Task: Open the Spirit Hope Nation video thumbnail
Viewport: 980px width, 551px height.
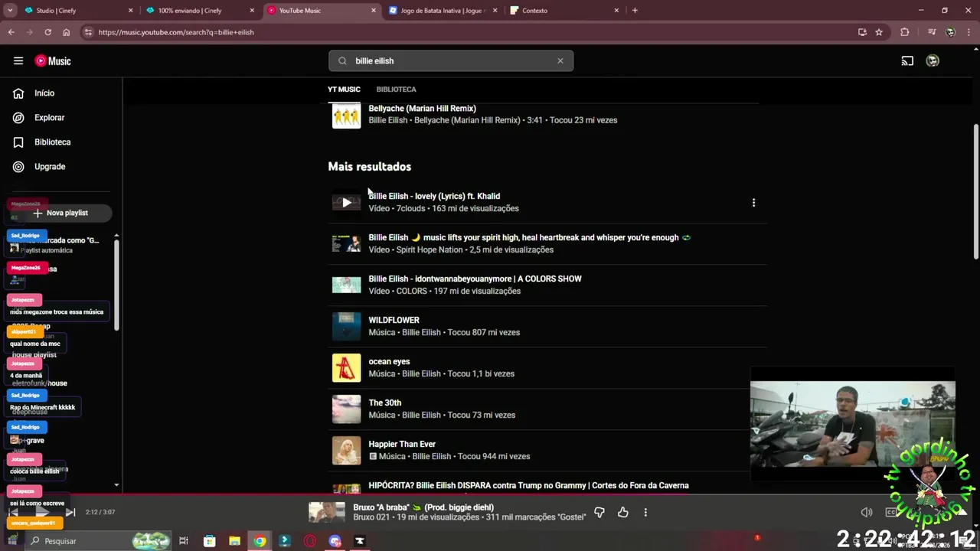Action: pos(346,243)
